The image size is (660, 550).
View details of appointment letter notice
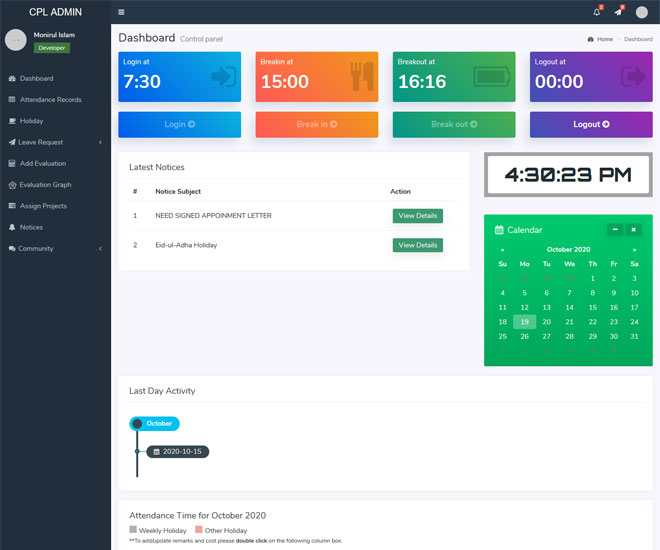(417, 215)
